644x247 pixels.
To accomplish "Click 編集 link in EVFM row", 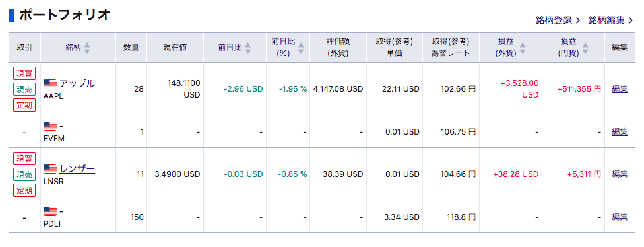I will [620, 132].
